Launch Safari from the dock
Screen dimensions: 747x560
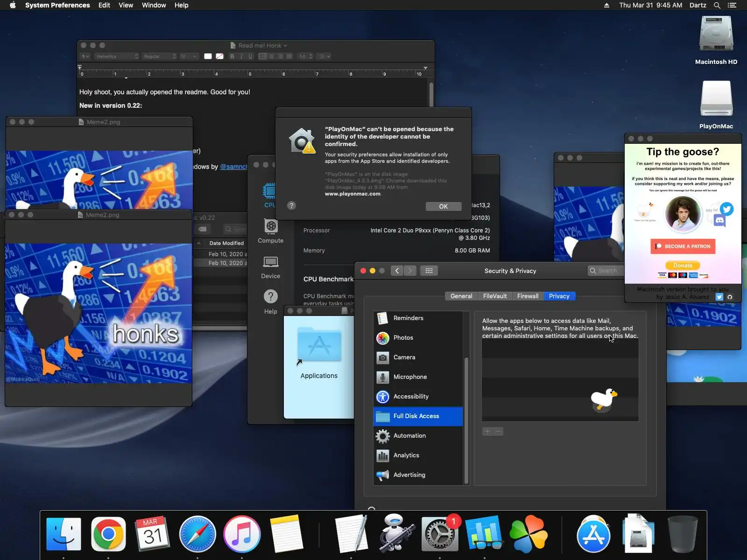tap(197, 534)
